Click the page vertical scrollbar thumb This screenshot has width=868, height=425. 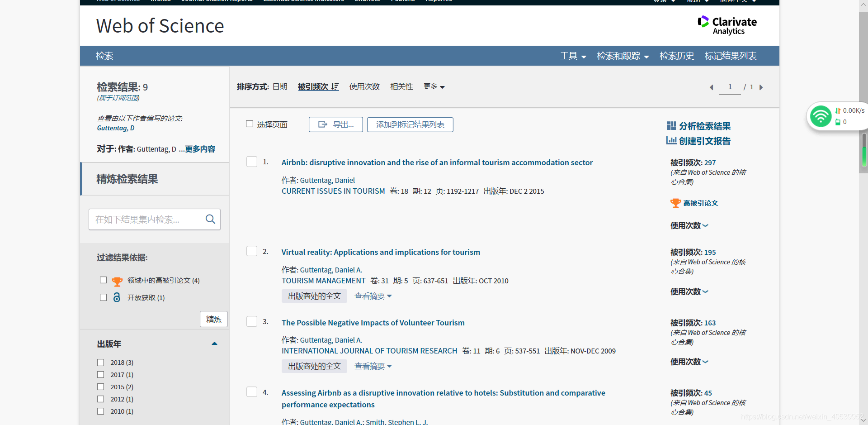pyautogui.click(x=863, y=93)
